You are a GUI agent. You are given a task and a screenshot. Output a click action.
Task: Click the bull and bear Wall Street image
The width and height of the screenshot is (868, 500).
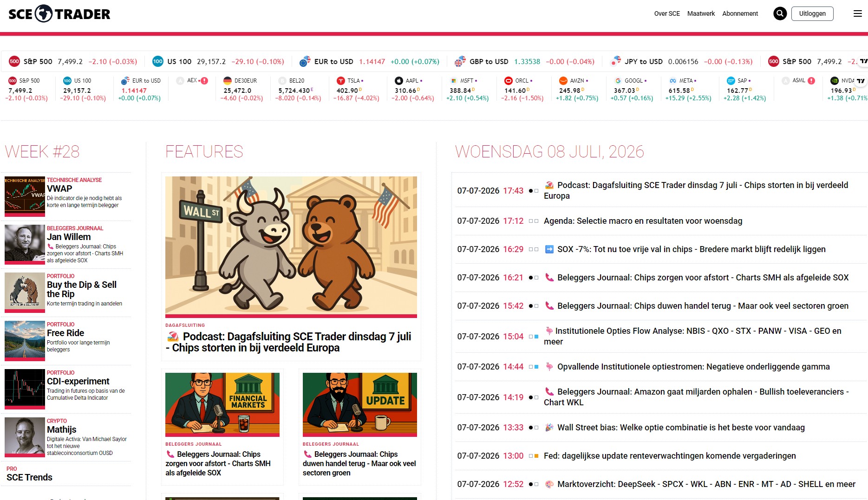click(291, 246)
